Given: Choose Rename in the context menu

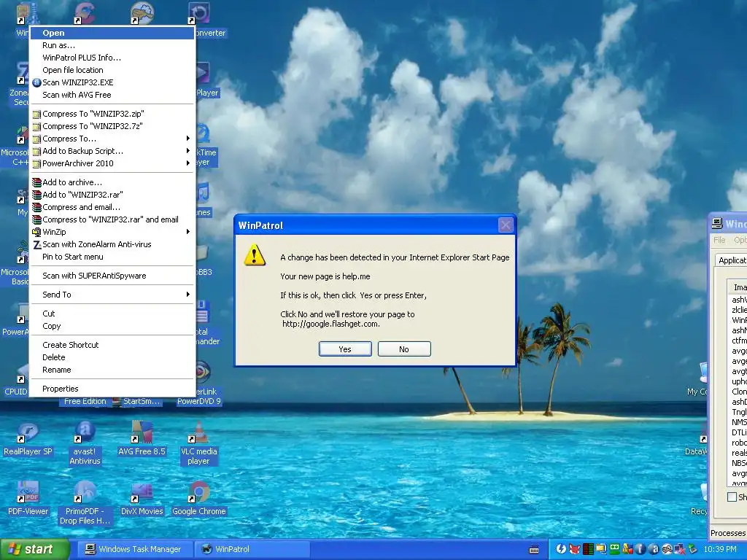Looking at the screenshot, I should (x=112, y=370).
